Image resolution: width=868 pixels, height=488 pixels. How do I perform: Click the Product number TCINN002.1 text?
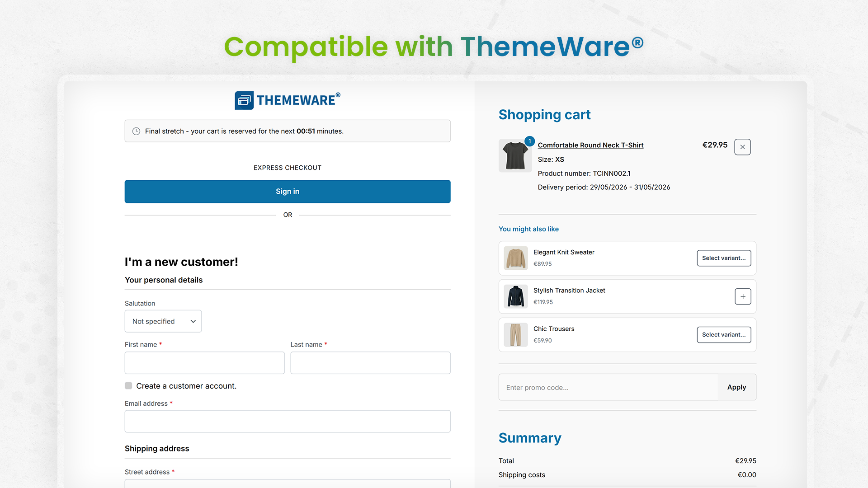584,174
